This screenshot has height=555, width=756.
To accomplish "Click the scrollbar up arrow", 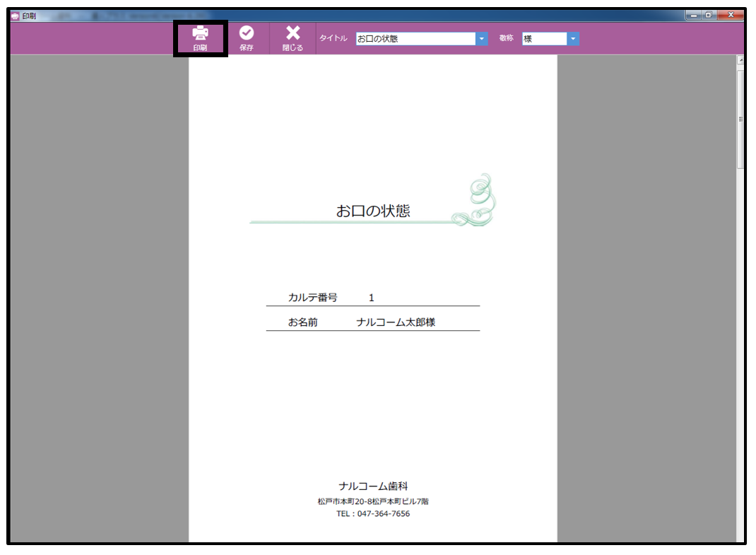I will [740, 60].
